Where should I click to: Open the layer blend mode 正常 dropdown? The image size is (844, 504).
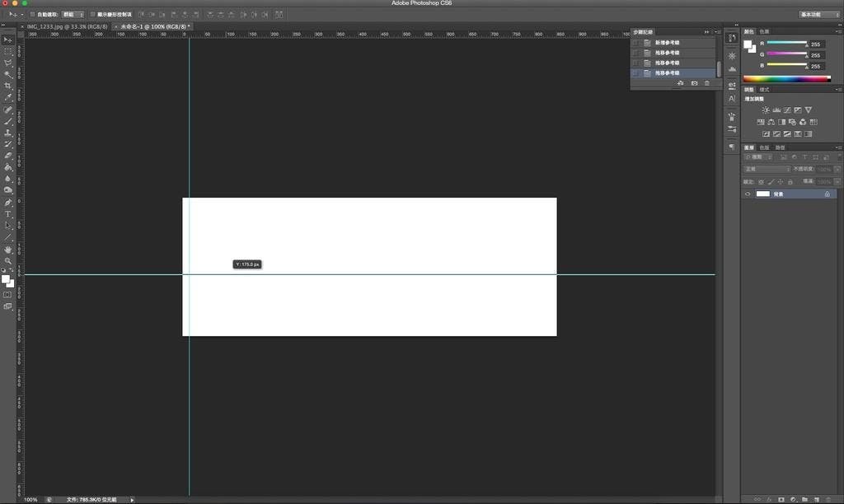[767, 169]
